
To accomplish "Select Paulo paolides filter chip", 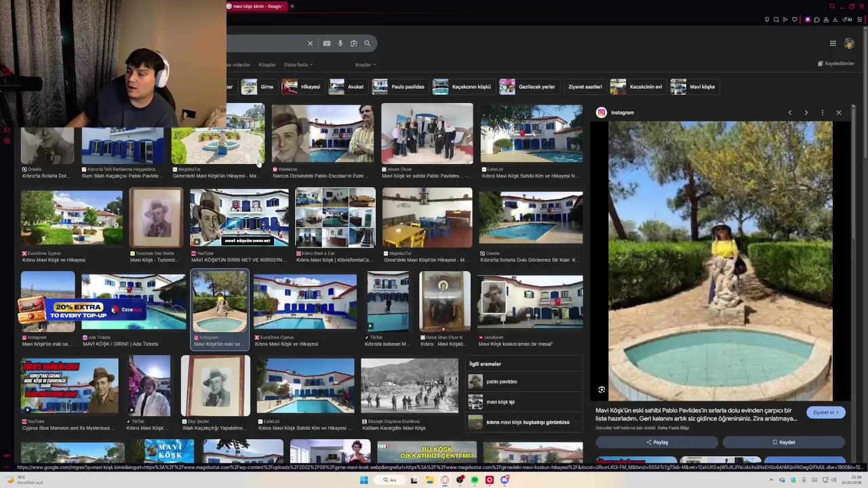I will 399,87.
